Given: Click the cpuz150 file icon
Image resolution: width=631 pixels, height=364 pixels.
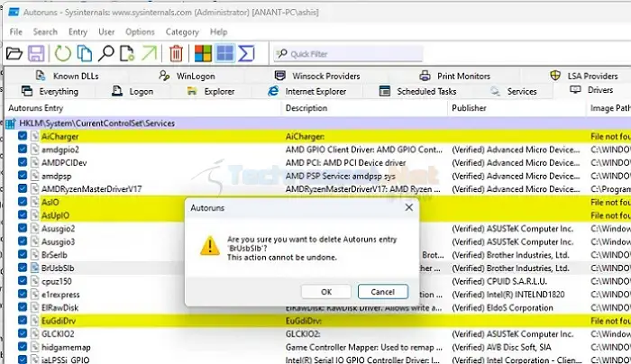Looking at the screenshot, I should 35,281.
